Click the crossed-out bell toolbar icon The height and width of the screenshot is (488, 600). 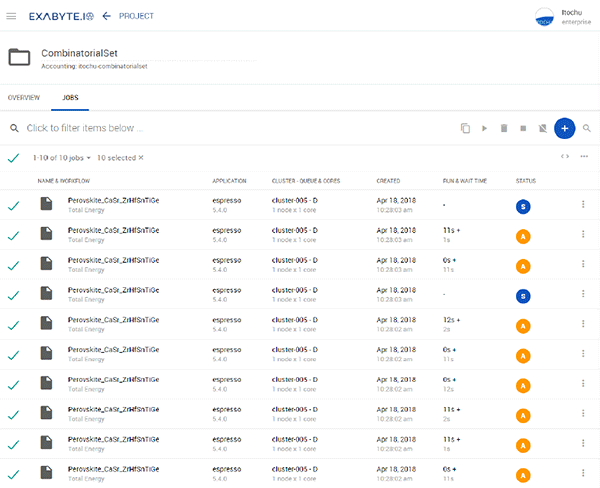coord(543,128)
